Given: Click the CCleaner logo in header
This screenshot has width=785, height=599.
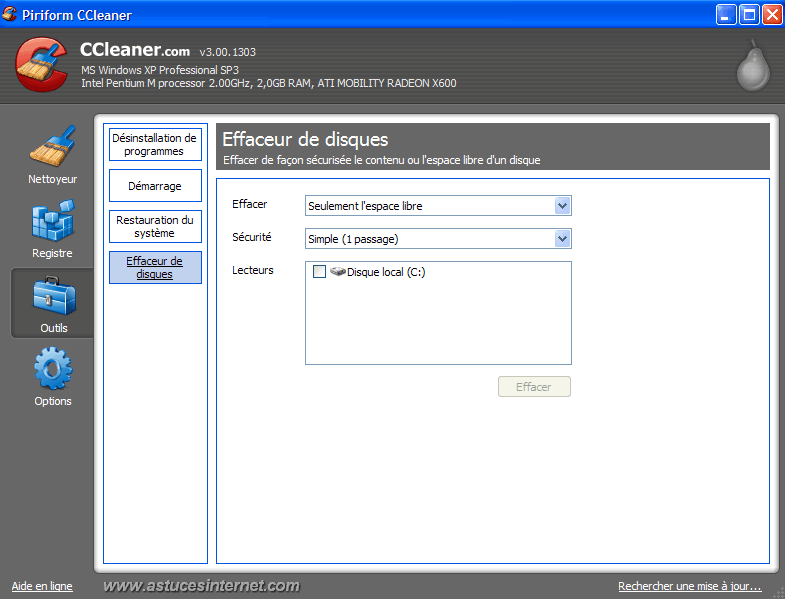Looking at the screenshot, I should (x=42, y=64).
